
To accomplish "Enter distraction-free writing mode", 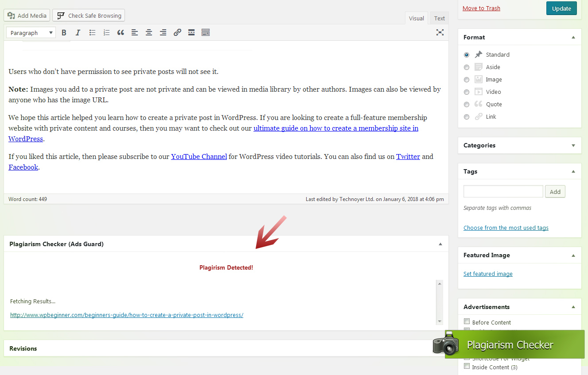I will (440, 32).
